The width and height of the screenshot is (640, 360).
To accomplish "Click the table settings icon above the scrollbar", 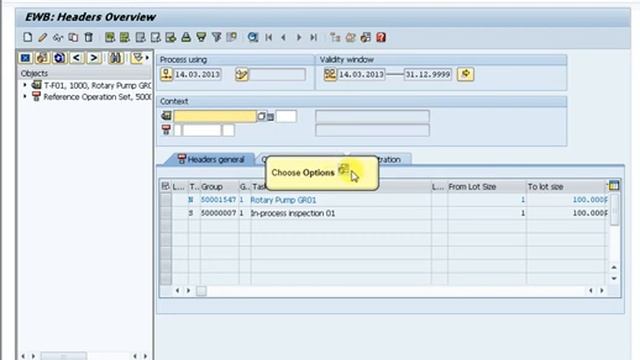I will point(613,186).
